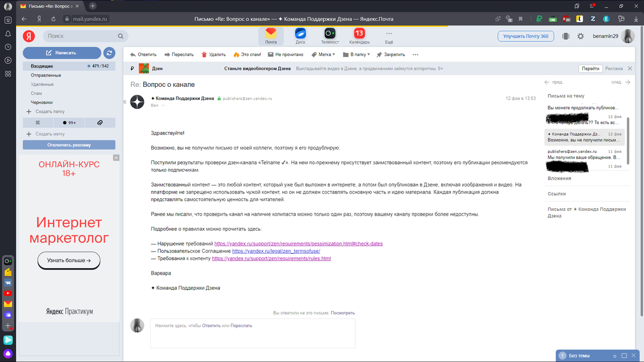Screen dimensions: 644x362
Task: Click the search magnifier icon
Action: pyautogui.click(x=121, y=36)
